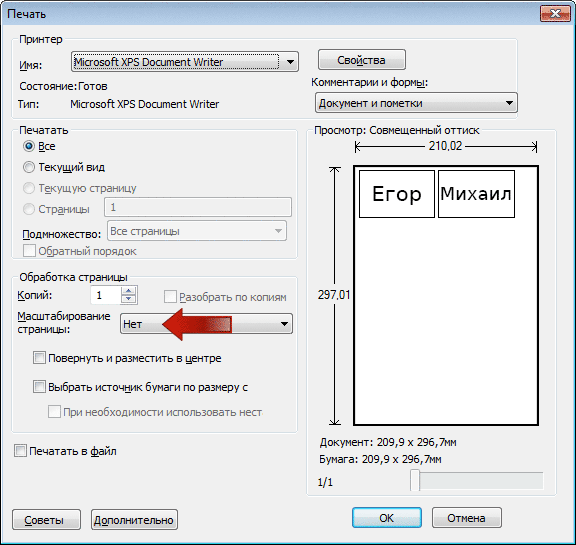Screen dimensions: 576x545
Task: Confirm printing with OK button
Action: point(386,518)
